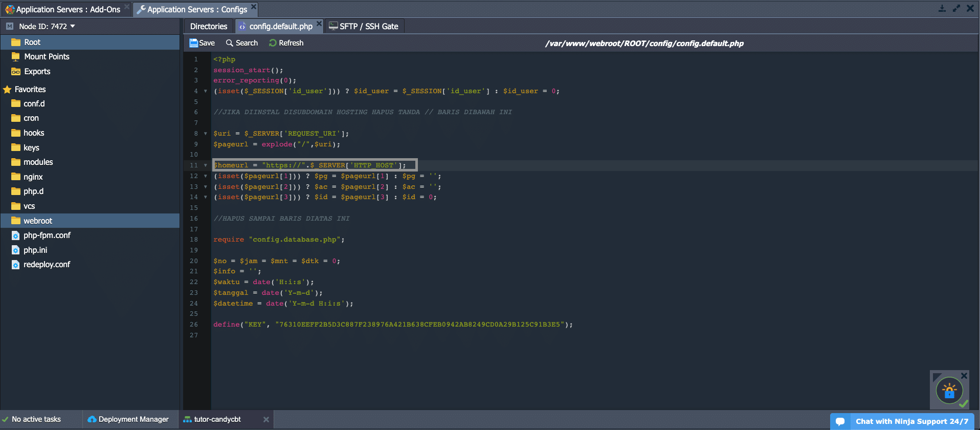Switch to the Directories tab
Screen dimensions: 980x430
click(x=209, y=26)
